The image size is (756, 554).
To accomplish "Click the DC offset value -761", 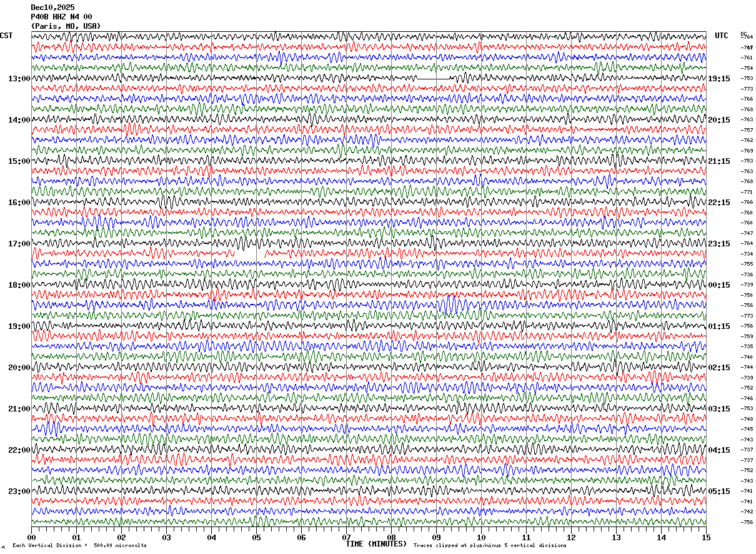I will coord(747,58).
